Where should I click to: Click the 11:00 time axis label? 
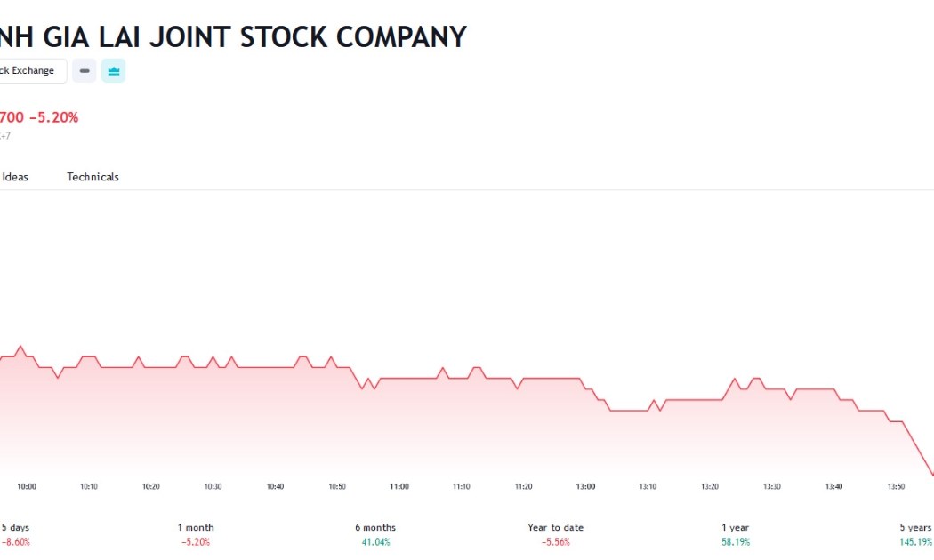click(399, 487)
